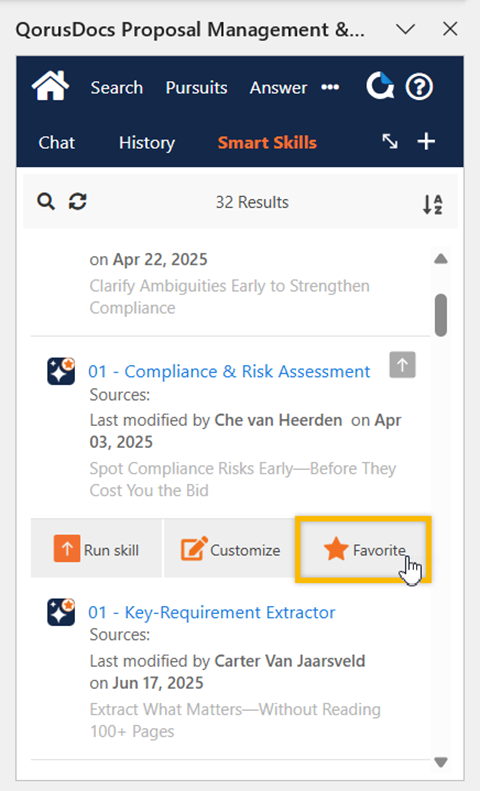This screenshot has height=791, width=480.
Task: Click the Run skill button
Action: pos(96,549)
